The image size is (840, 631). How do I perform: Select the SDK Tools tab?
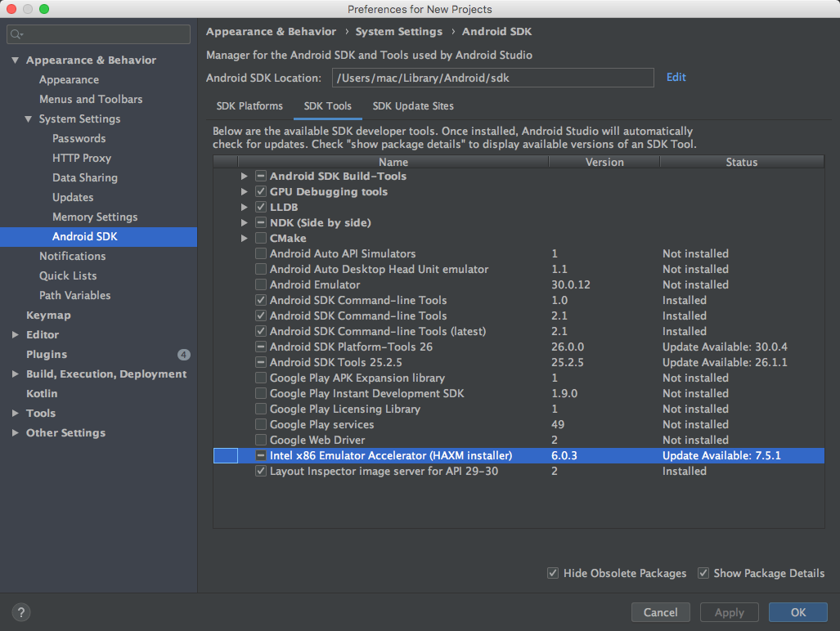point(327,106)
